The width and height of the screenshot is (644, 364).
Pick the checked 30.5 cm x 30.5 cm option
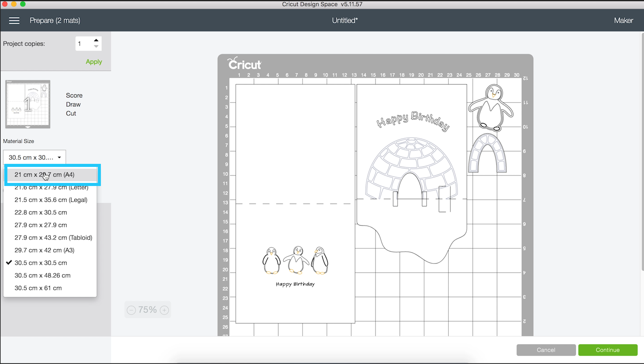[x=41, y=263]
